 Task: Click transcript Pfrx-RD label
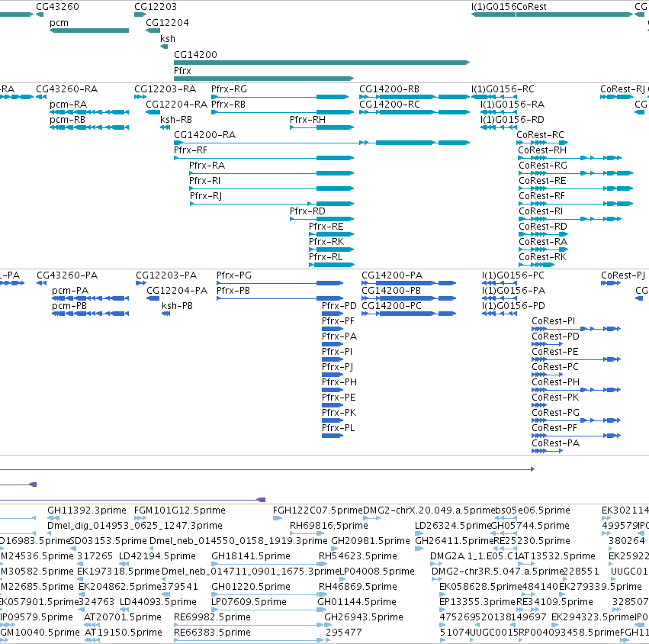[307, 211]
